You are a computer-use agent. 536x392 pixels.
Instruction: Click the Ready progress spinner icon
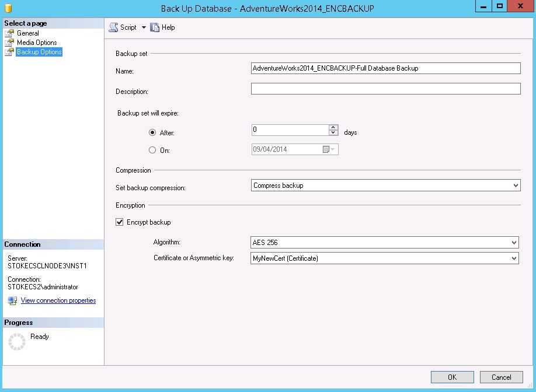(x=17, y=342)
